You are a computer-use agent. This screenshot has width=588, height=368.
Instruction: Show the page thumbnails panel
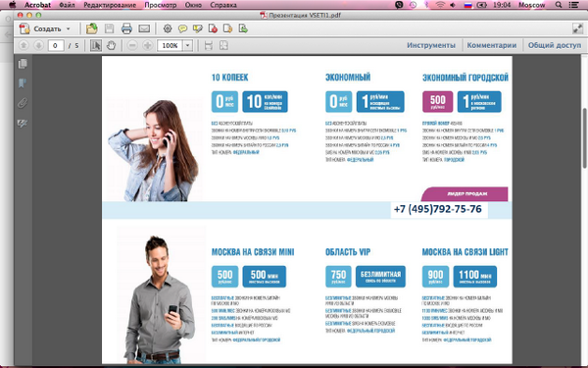(x=23, y=64)
